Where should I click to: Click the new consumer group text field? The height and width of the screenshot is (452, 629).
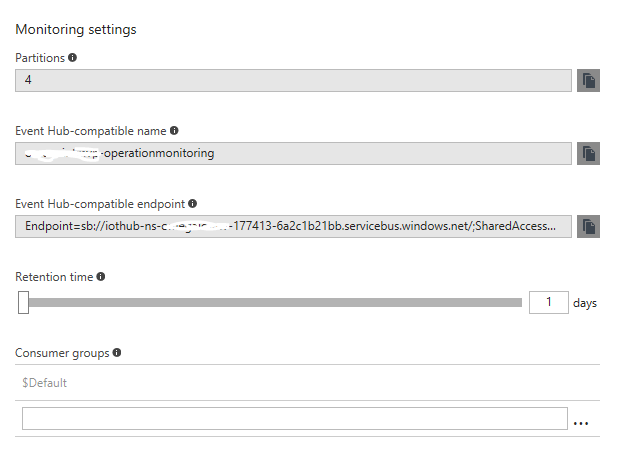(x=294, y=419)
